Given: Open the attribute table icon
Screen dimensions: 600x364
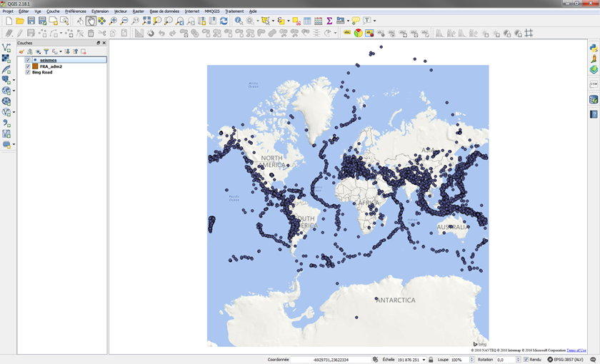Looking at the screenshot, I should coord(307,21).
